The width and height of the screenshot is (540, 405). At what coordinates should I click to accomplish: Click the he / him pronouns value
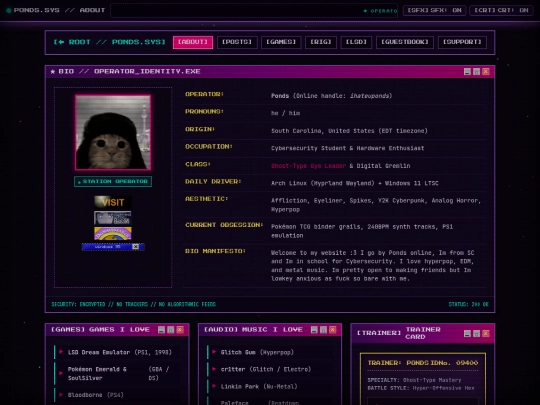[x=285, y=113]
